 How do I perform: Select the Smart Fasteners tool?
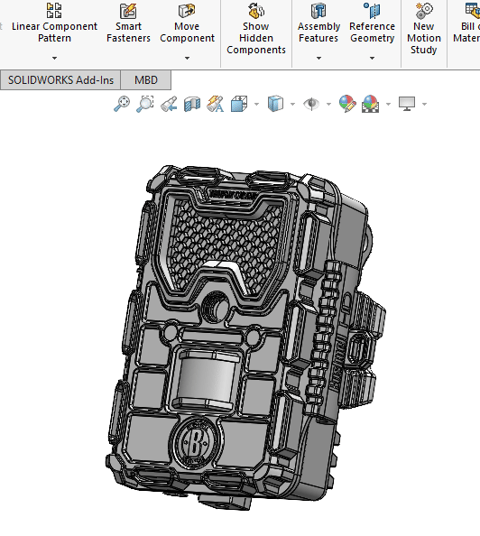click(128, 23)
